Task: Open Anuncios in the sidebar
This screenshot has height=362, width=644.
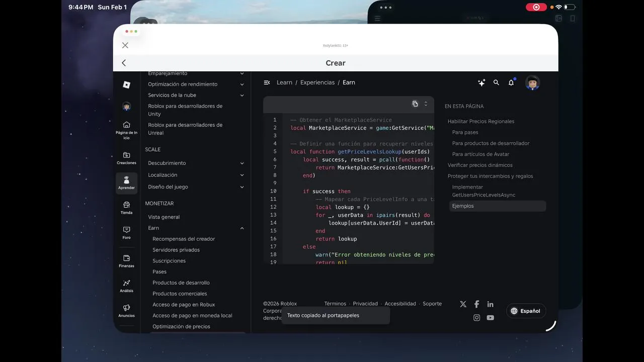Action: click(x=126, y=311)
